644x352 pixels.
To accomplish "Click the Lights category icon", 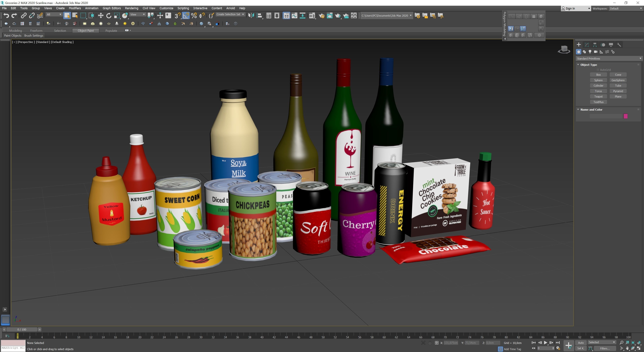I will tap(590, 52).
